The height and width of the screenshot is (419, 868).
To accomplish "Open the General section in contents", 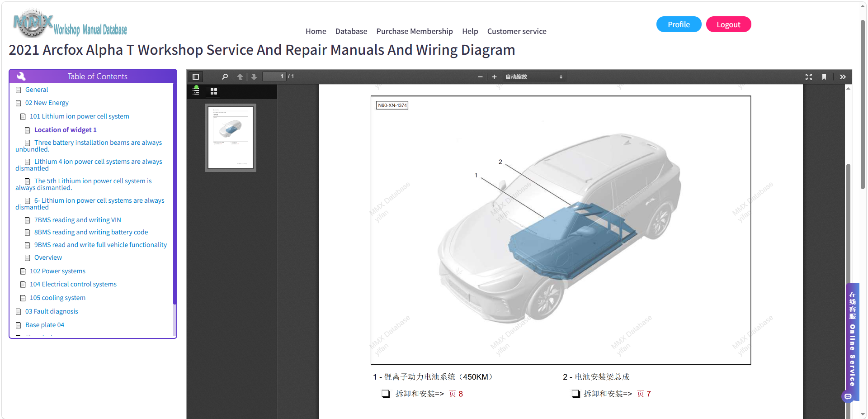I will [x=37, y=90].
